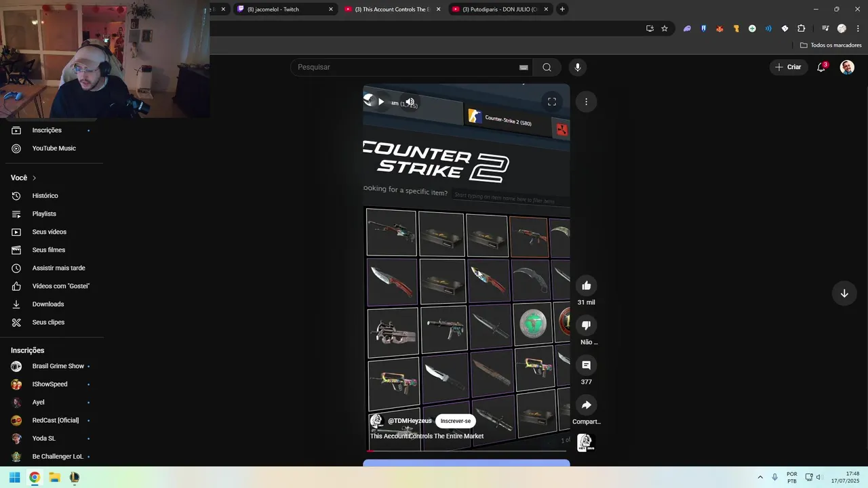Mute the Shorts video volume
This screenshot has width=868, height=488.
410,102
